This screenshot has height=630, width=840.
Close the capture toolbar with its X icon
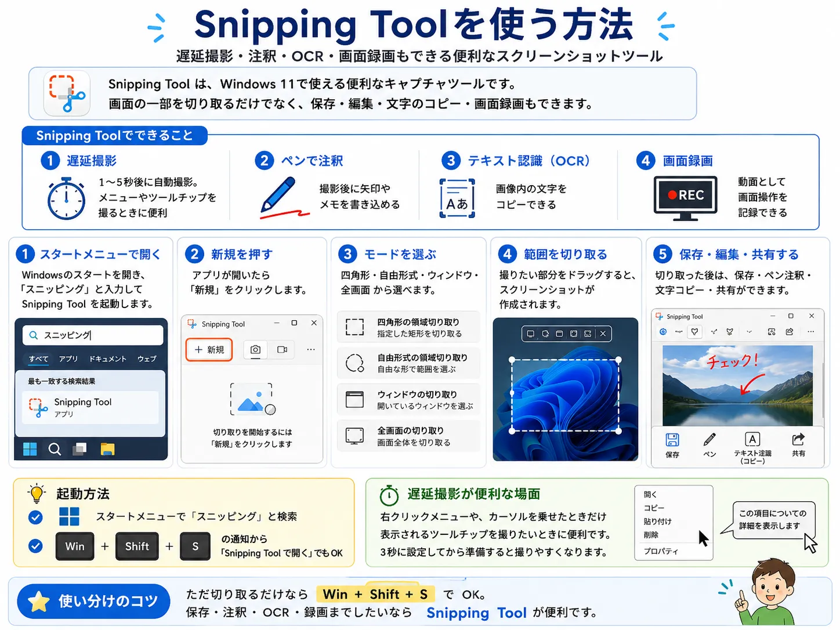click(603, 334)
